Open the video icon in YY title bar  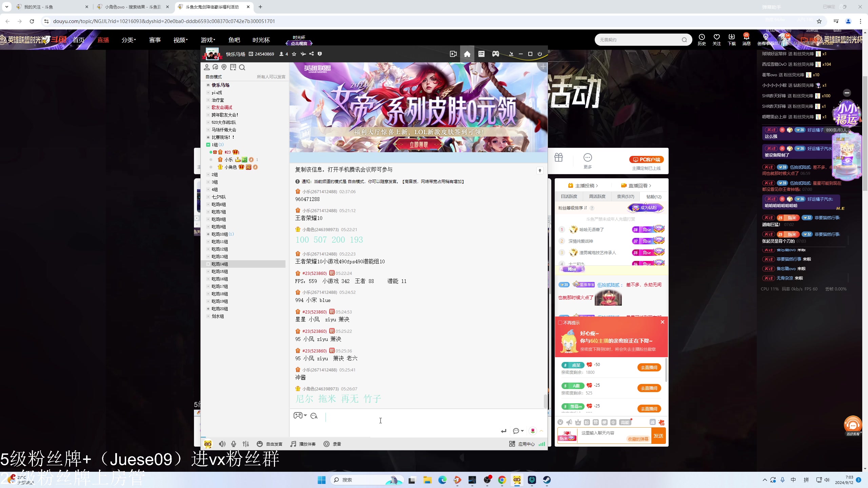point(453,54)
